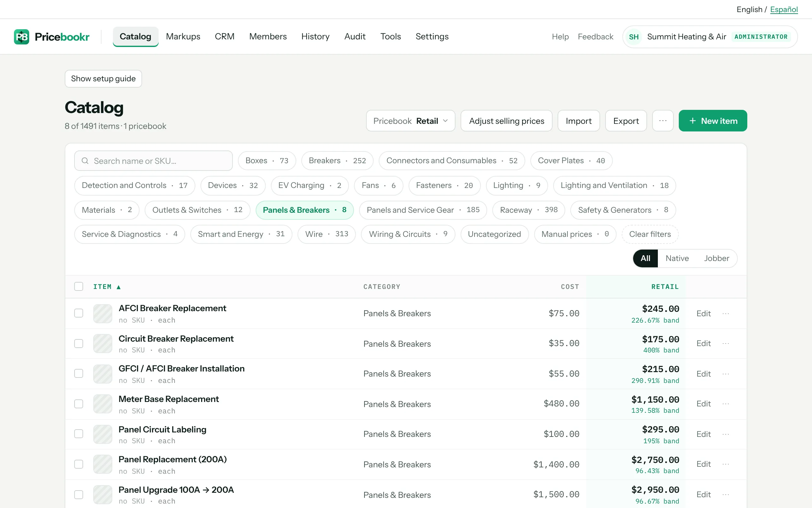Click the Pricebookr logo icon
The image size is (812, 508).
[x=22, y=37]
